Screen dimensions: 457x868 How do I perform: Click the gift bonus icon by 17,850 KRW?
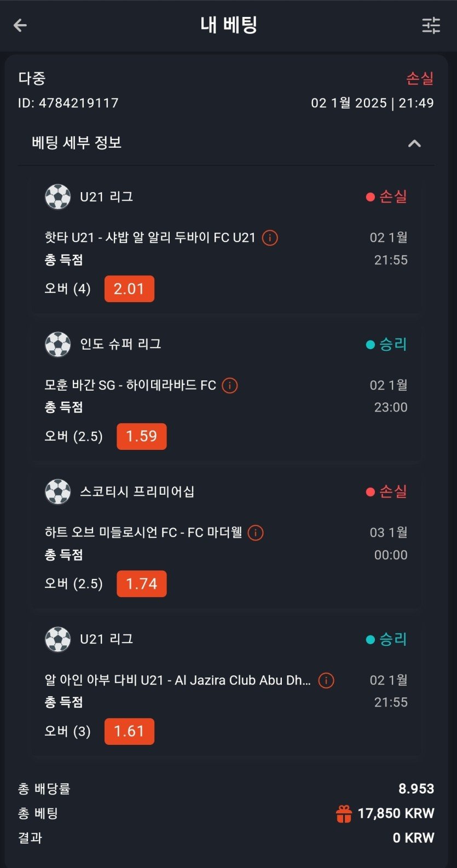click(344, 814)
